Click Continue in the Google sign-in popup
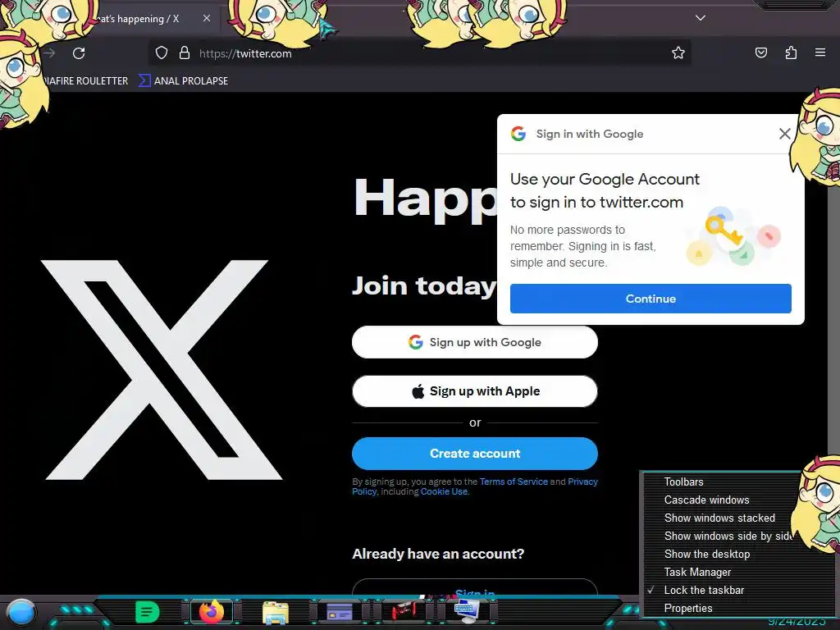 coord(651,299)
